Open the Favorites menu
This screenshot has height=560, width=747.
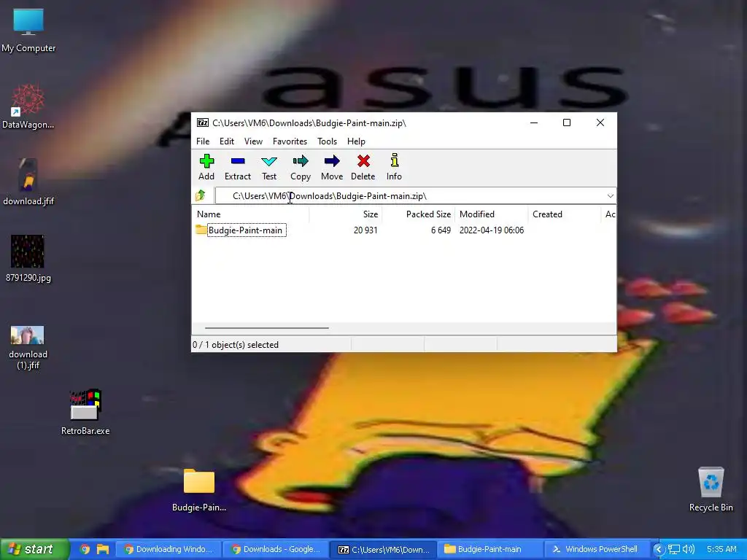click(290, 141)
